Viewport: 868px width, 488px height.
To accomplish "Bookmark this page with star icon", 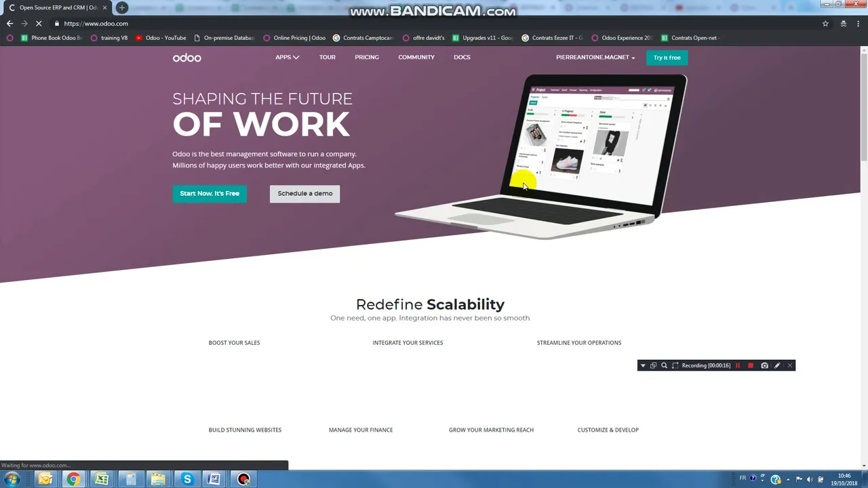I will pyautogui.click(x=825, y=23).
